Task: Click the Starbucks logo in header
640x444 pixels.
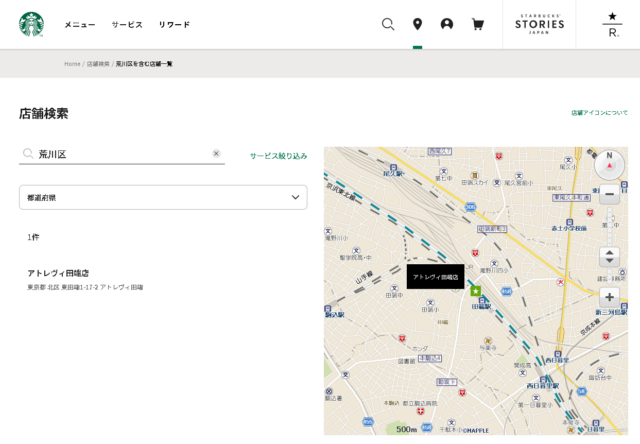Action: [31, 24]
